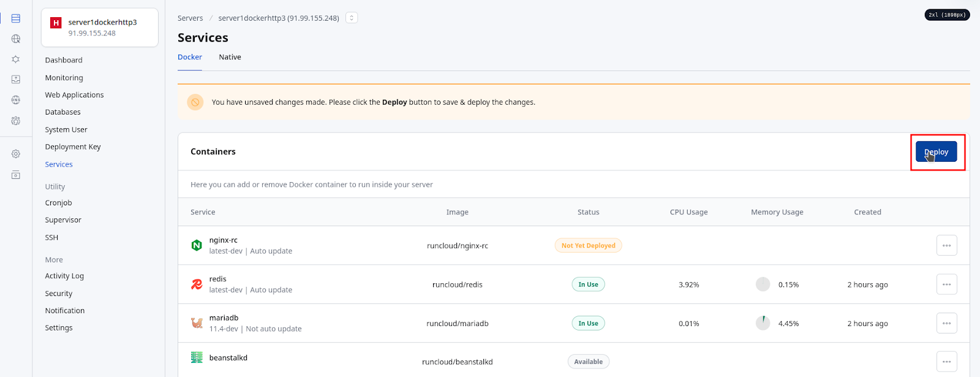Go to Servers breadcrumb link
The height and width of the screenshot is (377, 980).
coord(190,18)
